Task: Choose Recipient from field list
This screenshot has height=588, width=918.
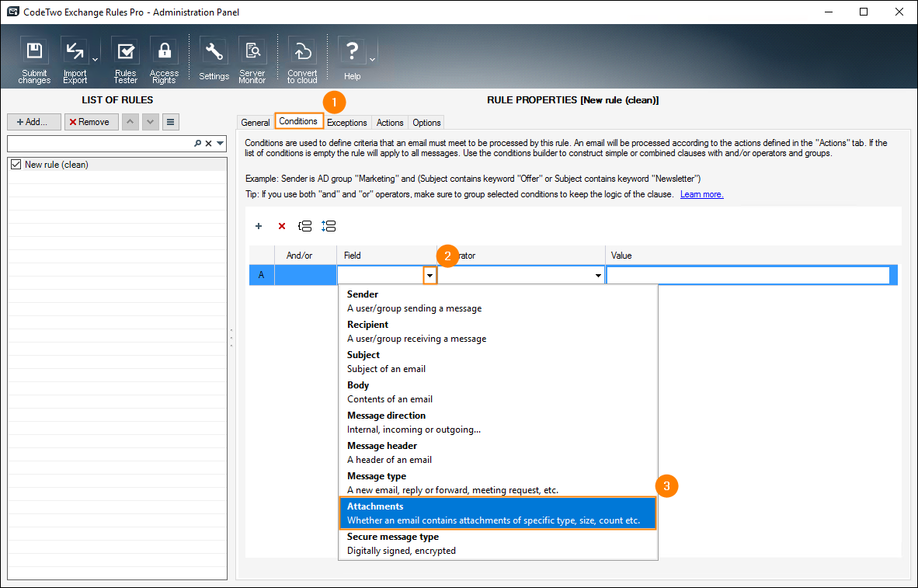Action: click(x=499, y=332)
